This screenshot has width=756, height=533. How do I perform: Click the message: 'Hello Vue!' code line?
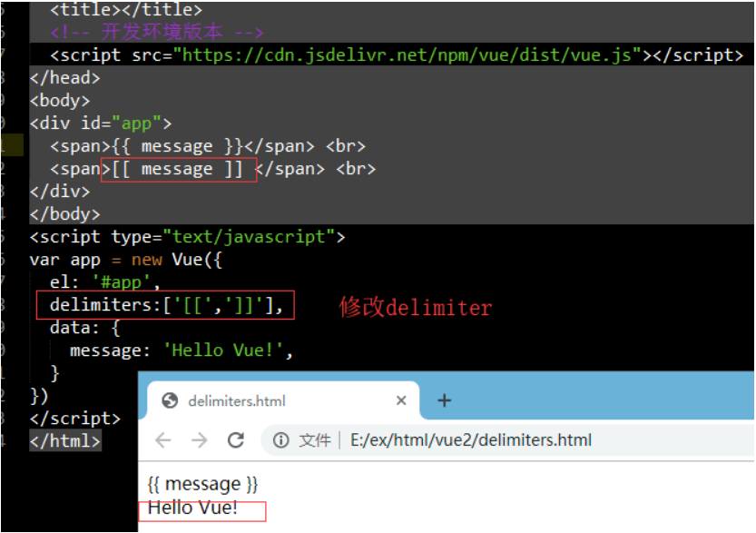[182, 350]
